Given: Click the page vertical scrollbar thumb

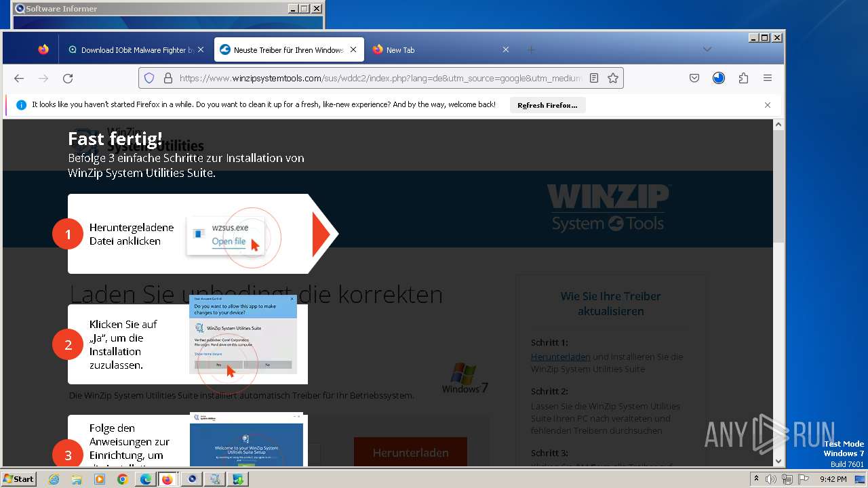Looking at the screenshot, I should click(778, 186).
